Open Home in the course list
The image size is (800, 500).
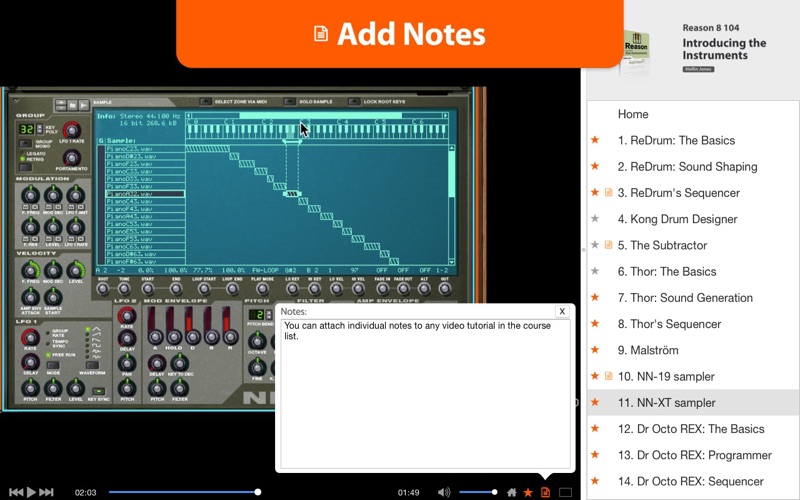click(633, 114)
